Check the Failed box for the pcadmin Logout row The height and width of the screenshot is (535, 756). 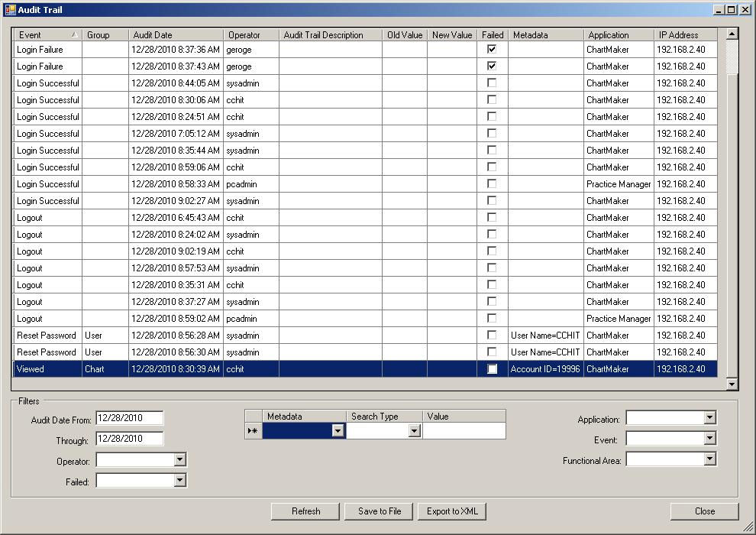492,319
